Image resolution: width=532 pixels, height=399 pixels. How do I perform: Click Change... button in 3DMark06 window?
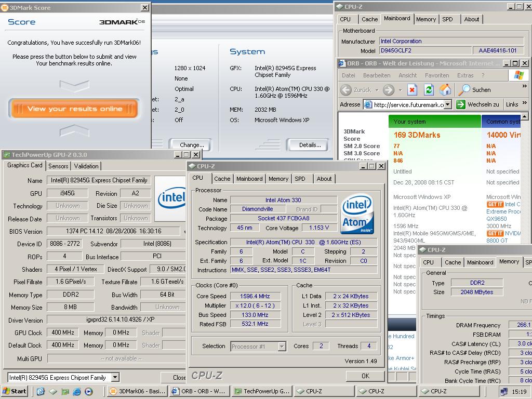191,145
